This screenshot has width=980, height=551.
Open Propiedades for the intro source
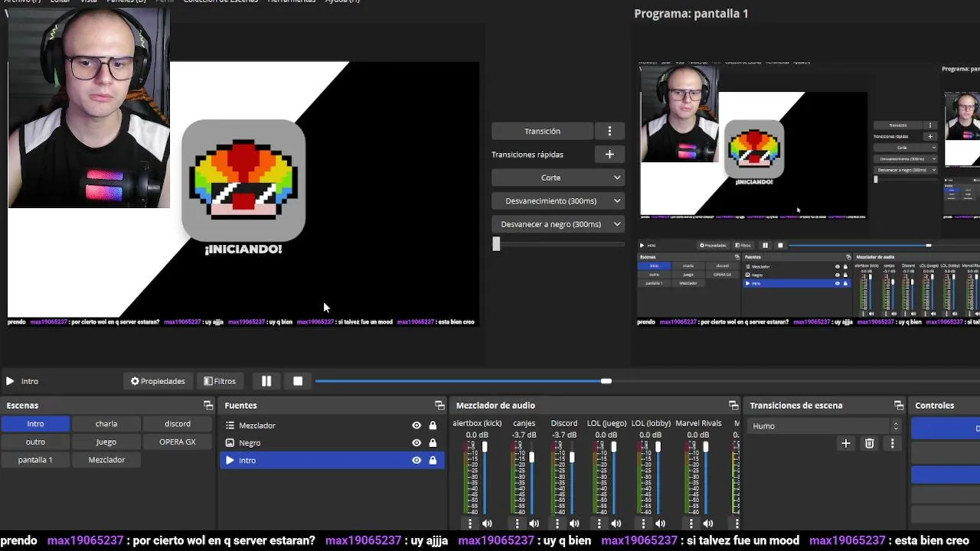(x=158, y=381)
